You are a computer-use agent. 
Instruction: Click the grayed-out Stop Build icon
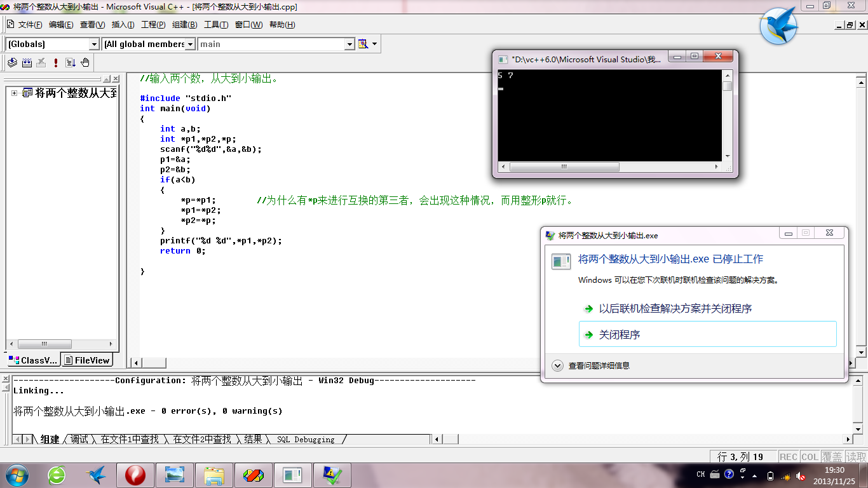click(41, 62)
